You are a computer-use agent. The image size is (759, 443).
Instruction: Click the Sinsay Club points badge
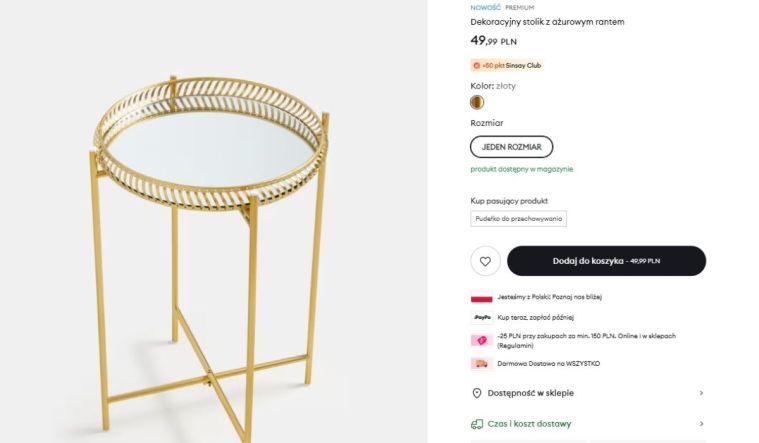click(507, 65)
